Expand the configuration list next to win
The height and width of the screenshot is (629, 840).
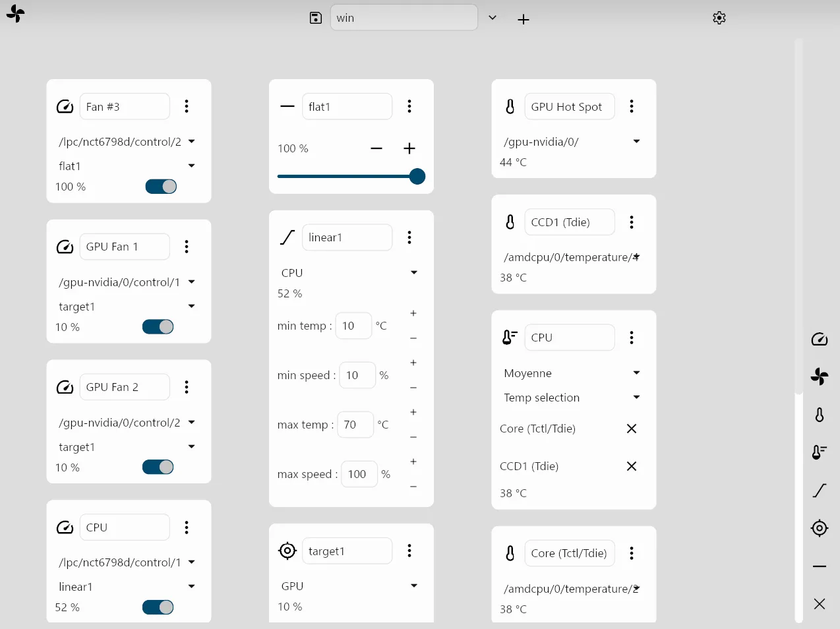click(x=493, y=18)
